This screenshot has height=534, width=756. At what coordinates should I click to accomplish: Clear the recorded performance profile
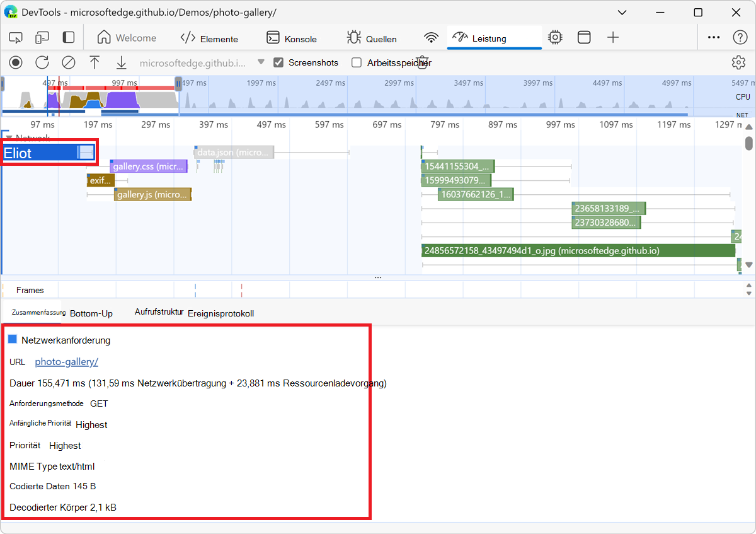coord(69,62)
